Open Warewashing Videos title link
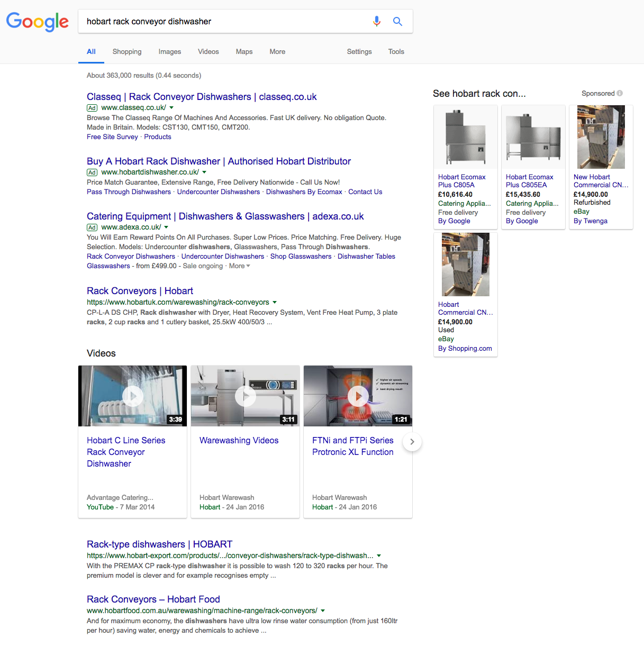 pos(239,441)
